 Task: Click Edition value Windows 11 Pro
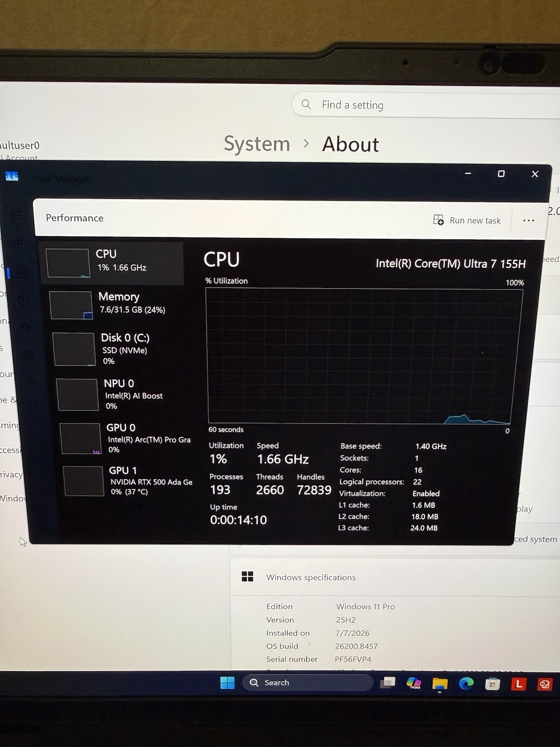coord(365,606)
